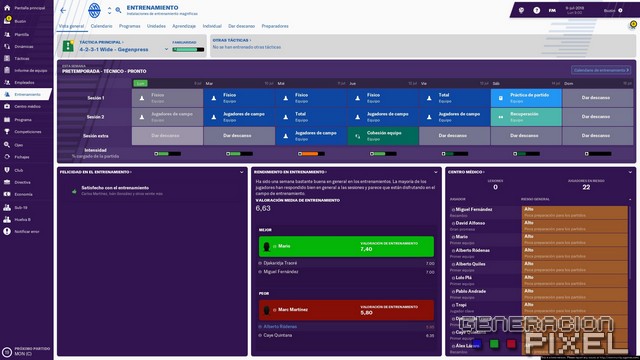Image resolution: width=640 pixels, height=360 pixels.
Task: Open Táctica principal heading link
Action: coord(101,42)
